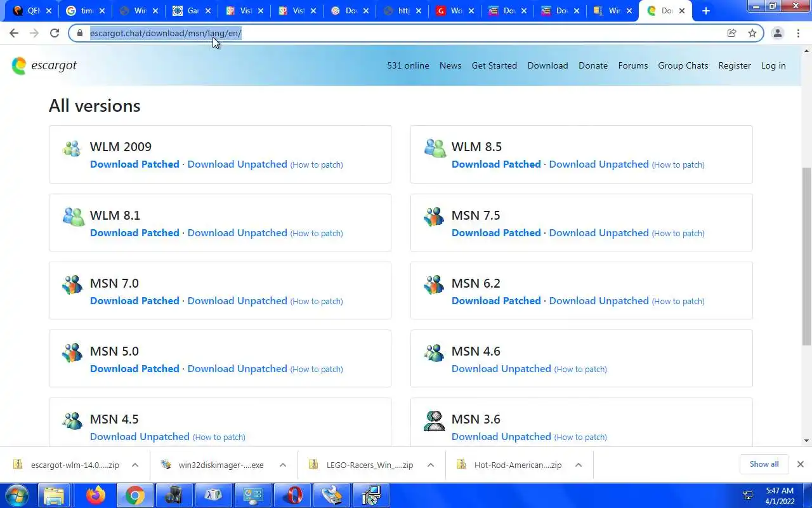812x508 pixels.
Task: Go back with the browser back arrow
Action: pos(14,33)
